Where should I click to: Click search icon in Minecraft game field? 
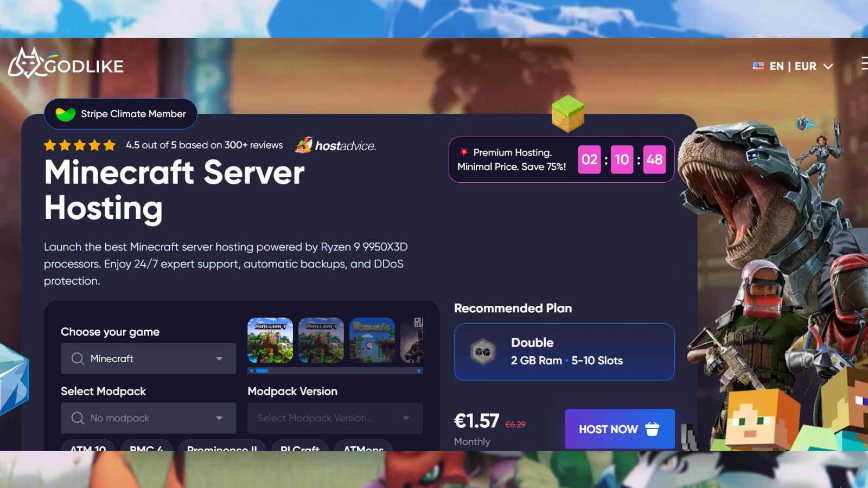point(78,358)
